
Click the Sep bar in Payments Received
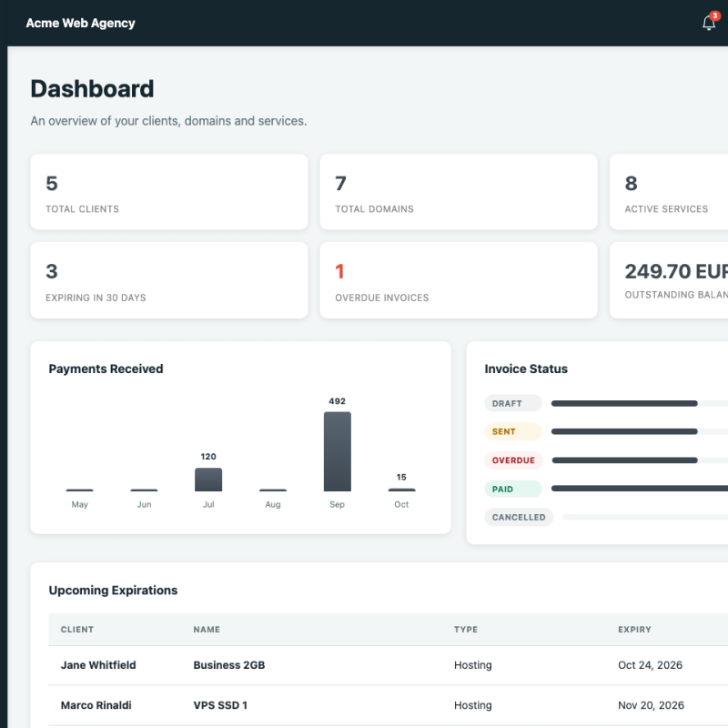tap(337, 451)
